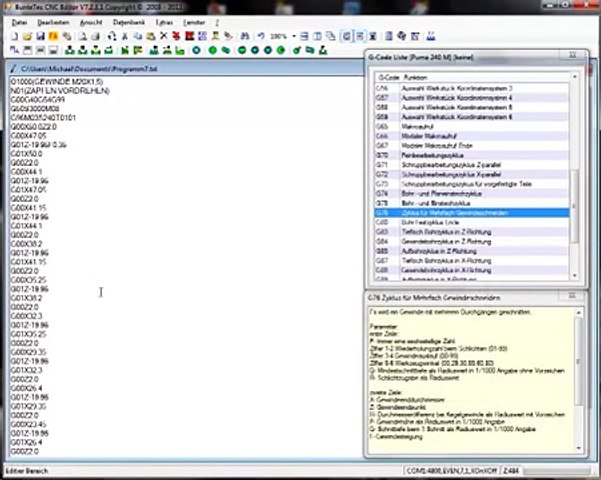
Task: Paste with the clipboard icon
Action: 151,36
